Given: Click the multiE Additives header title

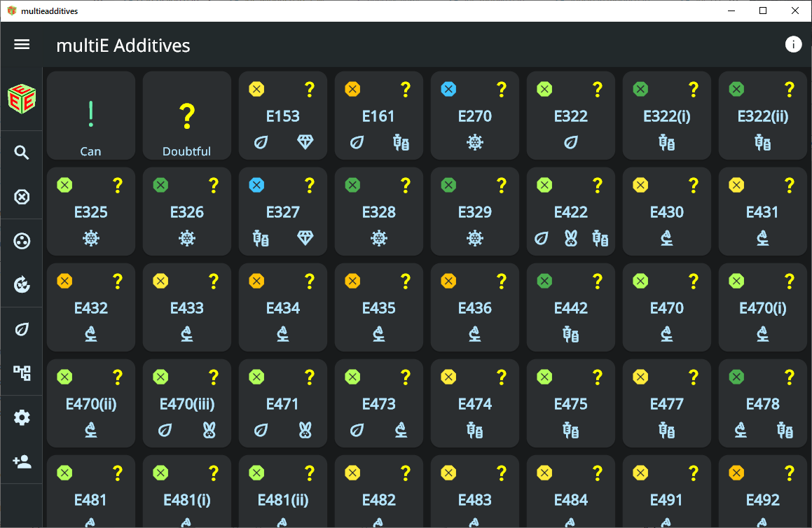Looking at the screenshot, I should pos(123,46).
